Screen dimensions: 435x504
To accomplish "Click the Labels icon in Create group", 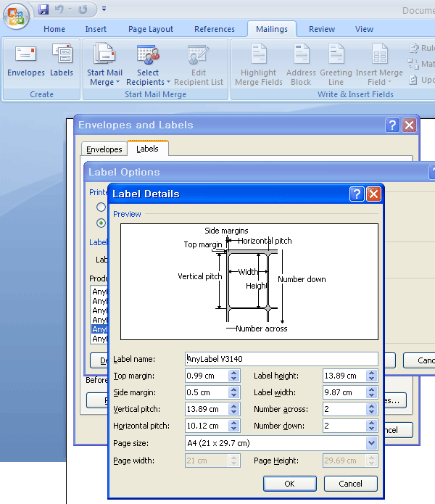I will click(62, 54).
